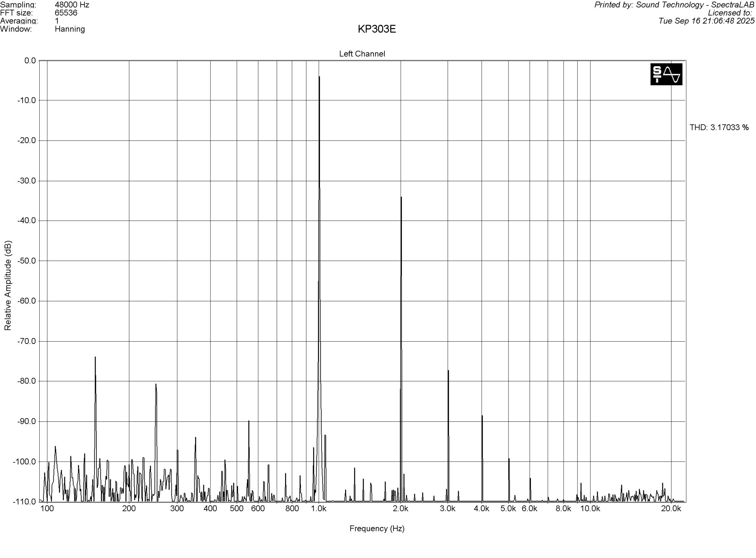Click the top of the 1 kHz fundamental peak

319,77
